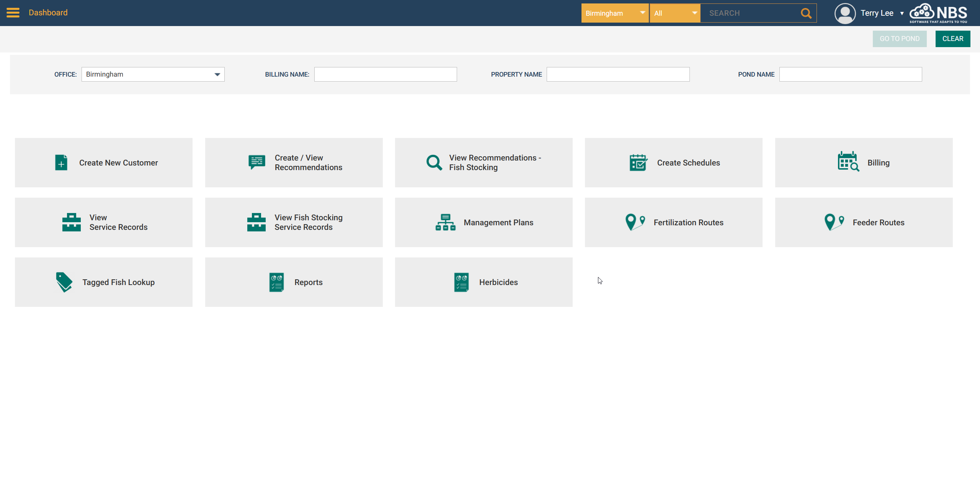Click the Create Schedules calendar icon
Viewport: 980px width, 490px height.
pyautogui.click(x=638, y=162)
